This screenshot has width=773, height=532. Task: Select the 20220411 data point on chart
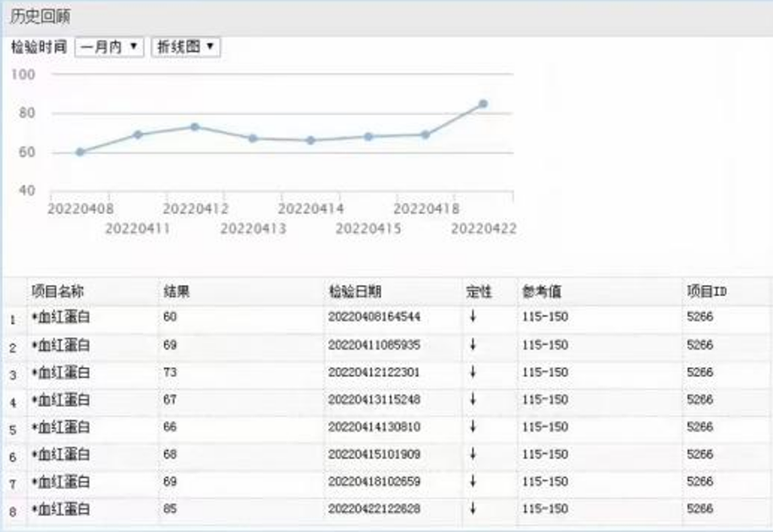tap(138, 134)
